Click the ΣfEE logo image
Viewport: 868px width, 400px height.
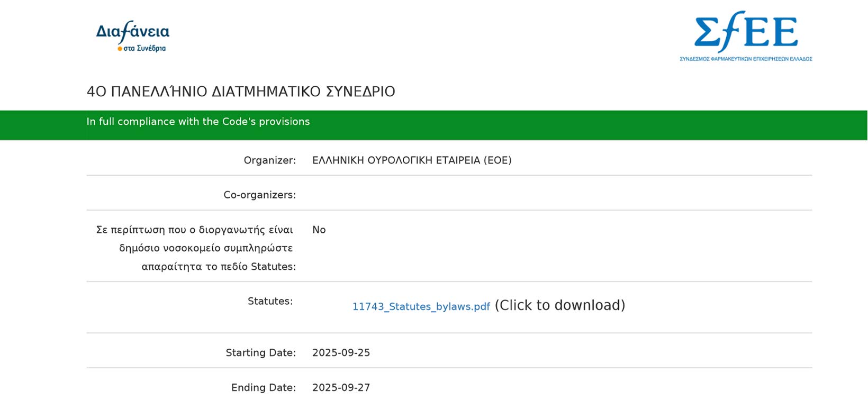point(746,35)
